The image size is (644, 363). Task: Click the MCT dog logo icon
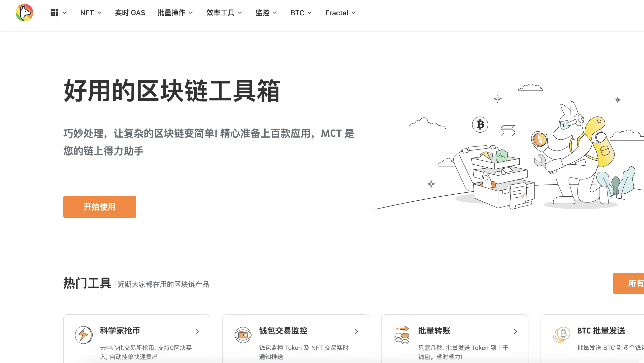pyautogui.click(x=24, y=13)
